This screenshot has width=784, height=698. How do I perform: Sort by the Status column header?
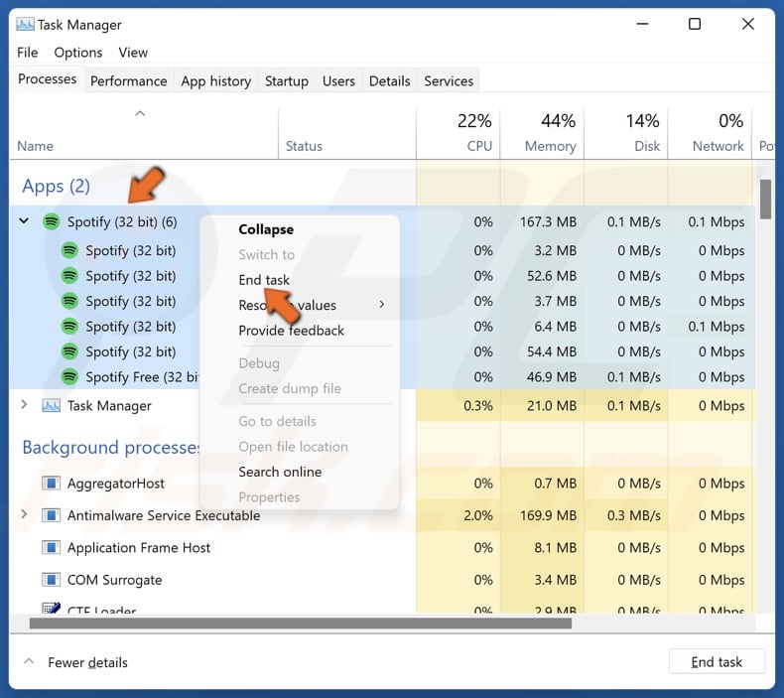tap(347, 133)
